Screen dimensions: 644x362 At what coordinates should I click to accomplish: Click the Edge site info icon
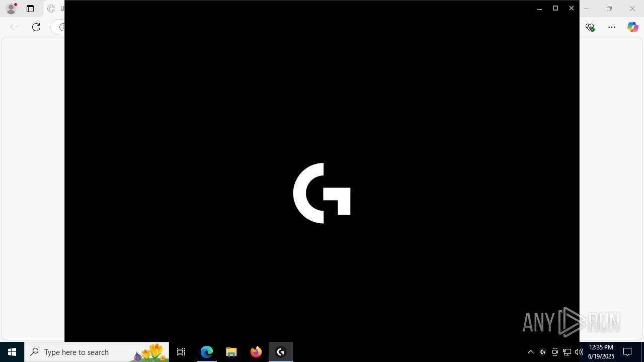61,27
